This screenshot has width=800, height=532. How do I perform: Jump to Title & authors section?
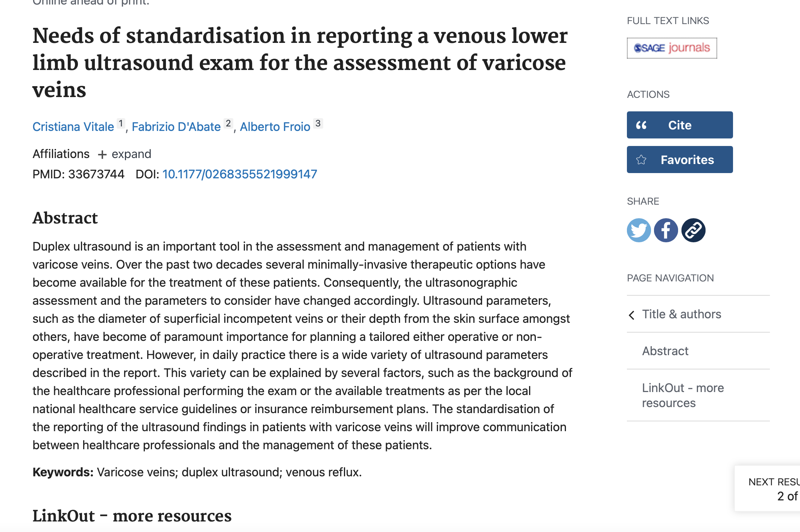pyautogui.click(x=681, y=314)
